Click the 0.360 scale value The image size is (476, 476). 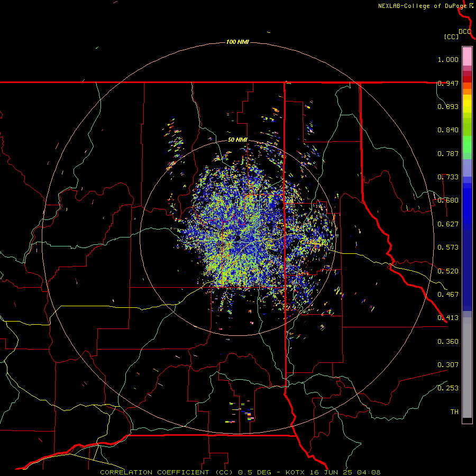click(x=448, y=342)
